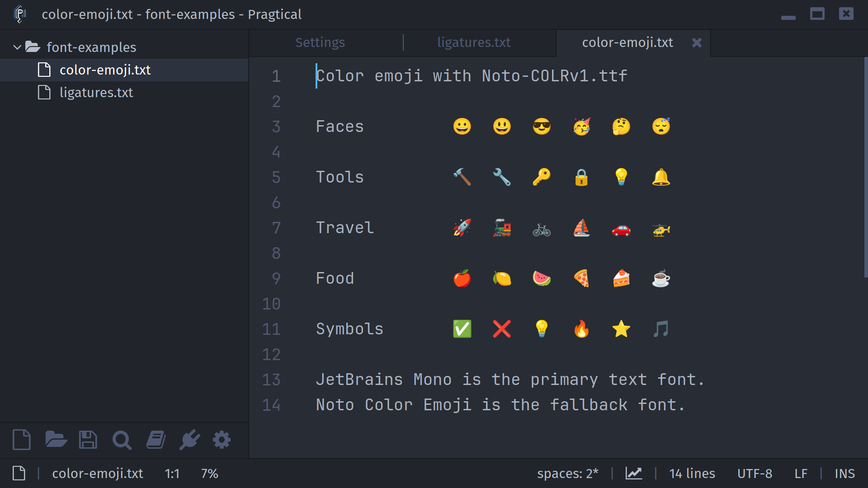
Task: Click line number 13 in the gutter
Action: coord(271,380)
